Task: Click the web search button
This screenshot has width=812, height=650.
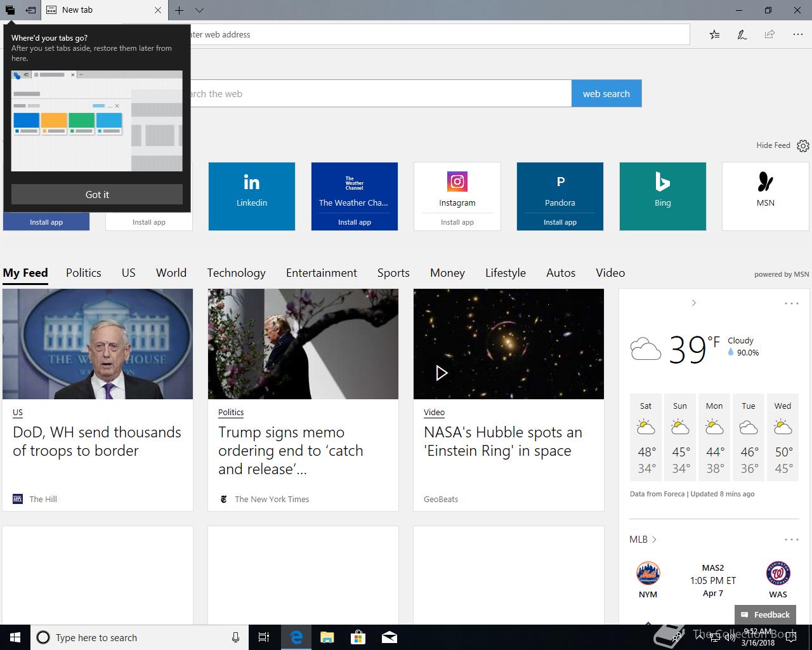Action: click(606, 93)
